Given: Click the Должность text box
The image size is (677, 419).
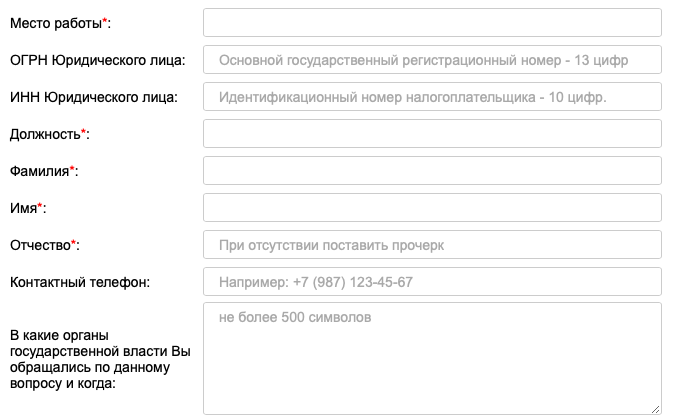Looking at the screenshot, I should [432, 134].
